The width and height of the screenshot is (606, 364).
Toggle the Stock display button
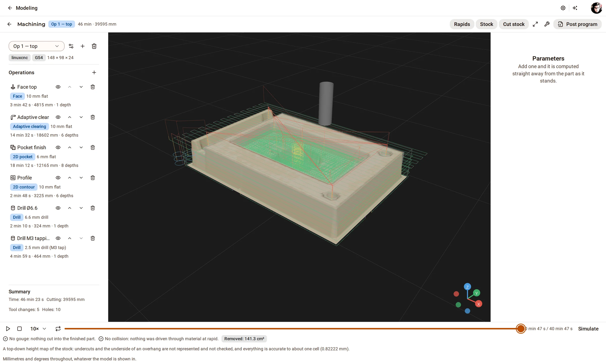tap(486, 24)
